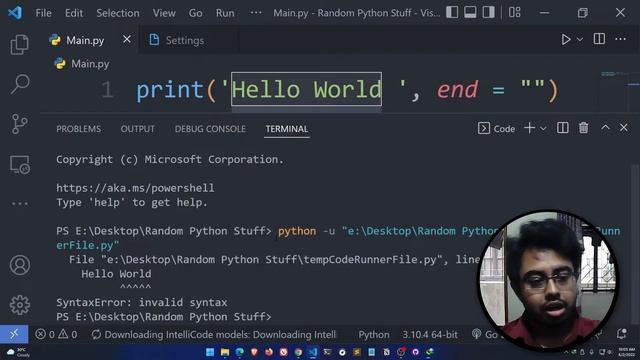Show additional views ellipsis in activity bar
The width and height of the screenshot is (640, 360).
click(20, 203)
